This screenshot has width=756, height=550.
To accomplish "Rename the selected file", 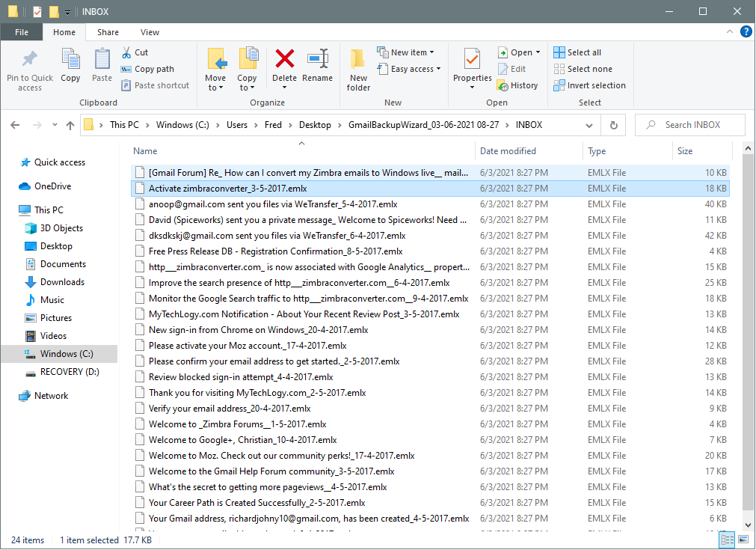I will pos(317,65).
